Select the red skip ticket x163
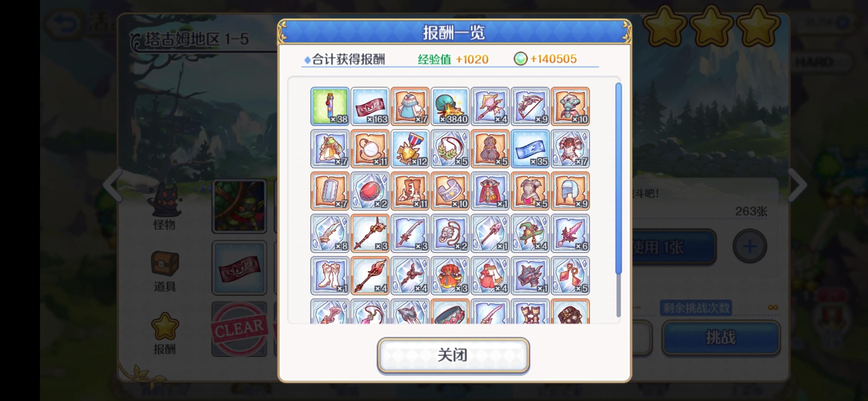The width and height of the screenshot is (868, 401). coord(370,106)
